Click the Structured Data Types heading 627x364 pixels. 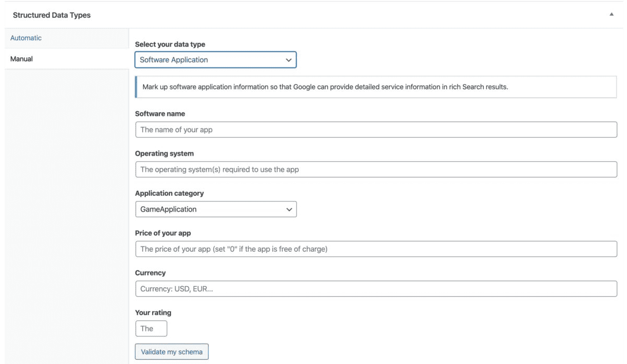coord(52,15)
